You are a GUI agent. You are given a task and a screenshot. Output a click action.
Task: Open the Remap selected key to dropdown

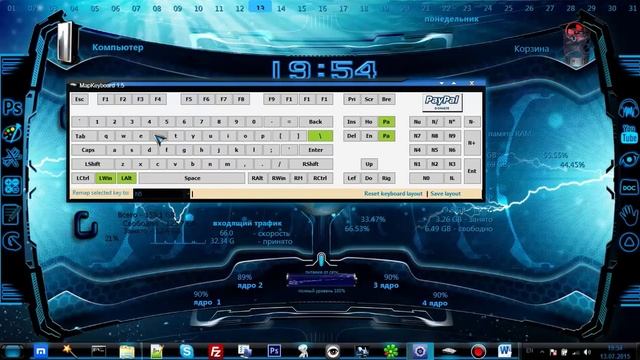click(x=162, y=193)
